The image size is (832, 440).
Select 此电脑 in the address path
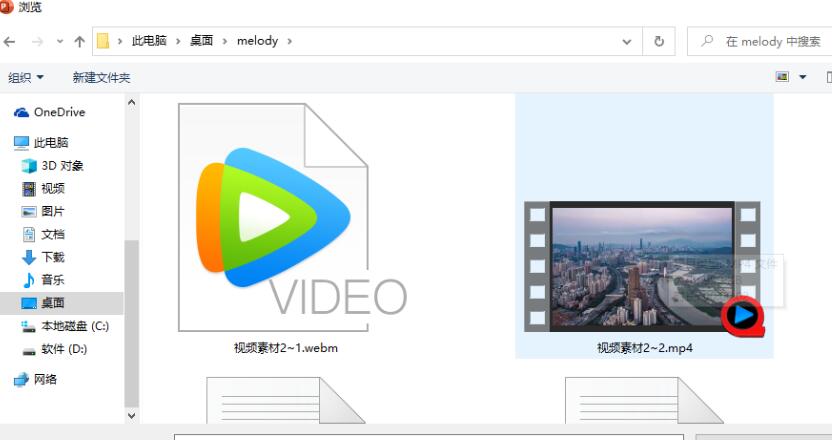tap(149, 41)
